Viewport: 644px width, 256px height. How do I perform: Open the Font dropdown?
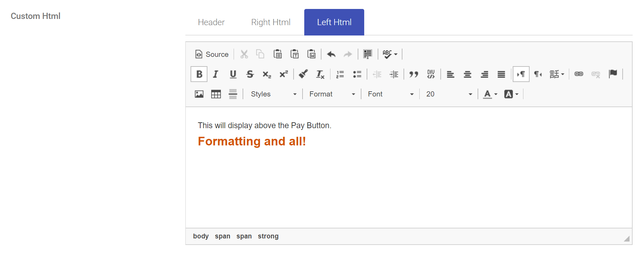pyautogui.click(x=391, y=94)
